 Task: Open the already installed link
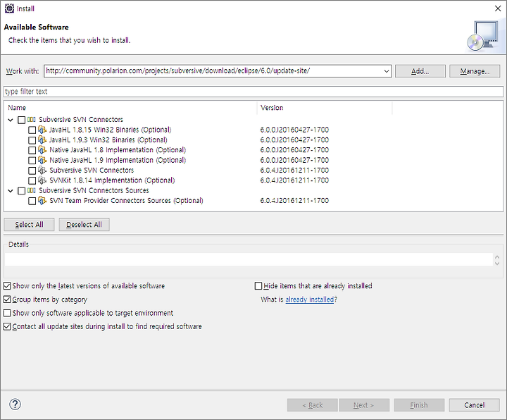[309, 299]
